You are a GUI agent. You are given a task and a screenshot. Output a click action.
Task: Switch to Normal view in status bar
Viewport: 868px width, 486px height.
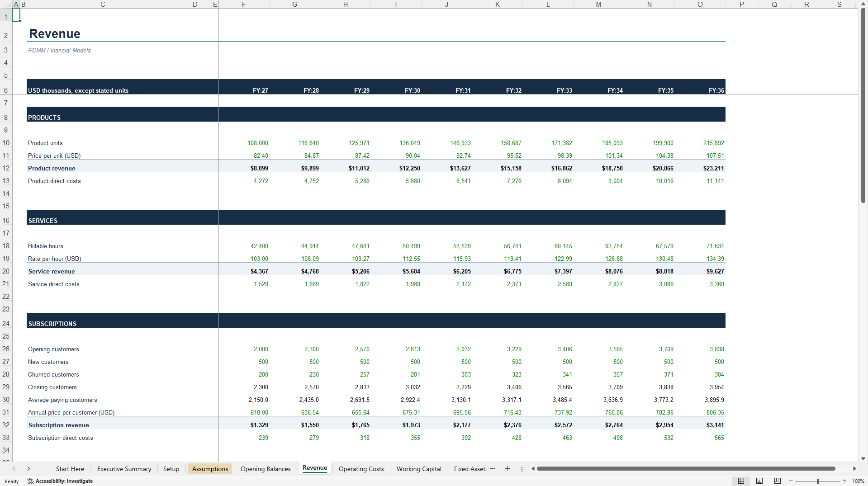tap(741, 481)
